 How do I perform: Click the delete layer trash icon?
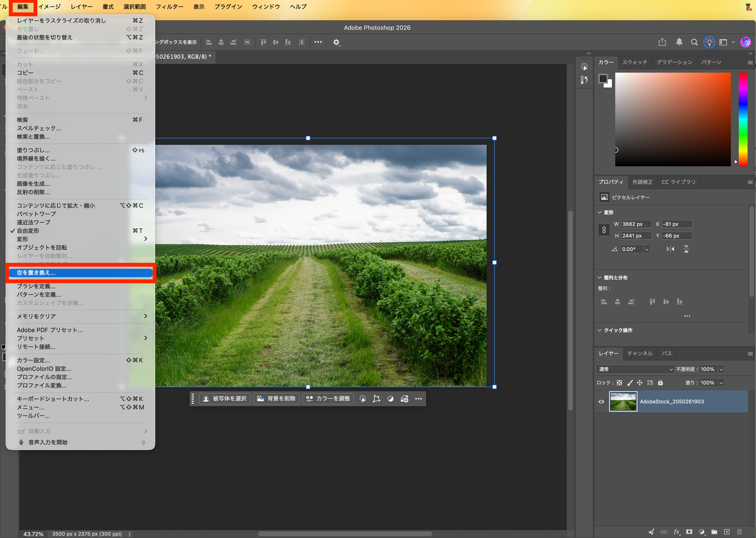click(739, 532)
